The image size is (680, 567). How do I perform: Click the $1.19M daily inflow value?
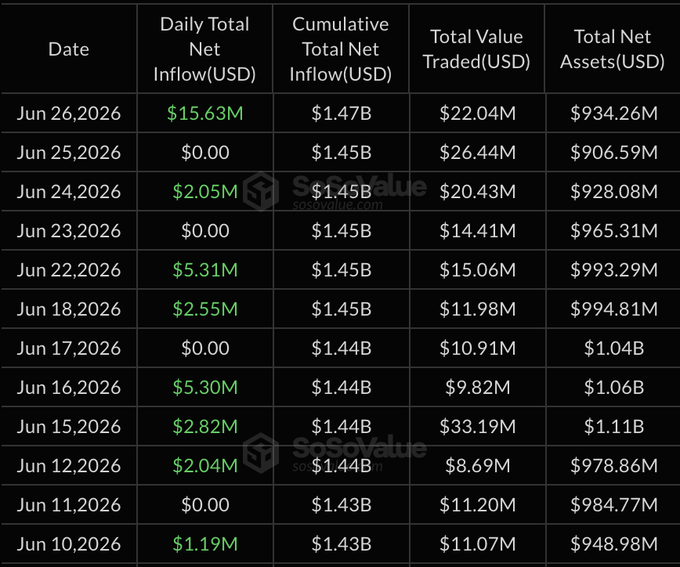[205, 544]
